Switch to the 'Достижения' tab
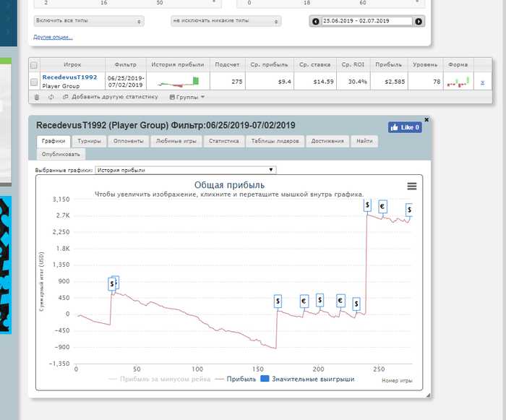 [x=327, y=141]
